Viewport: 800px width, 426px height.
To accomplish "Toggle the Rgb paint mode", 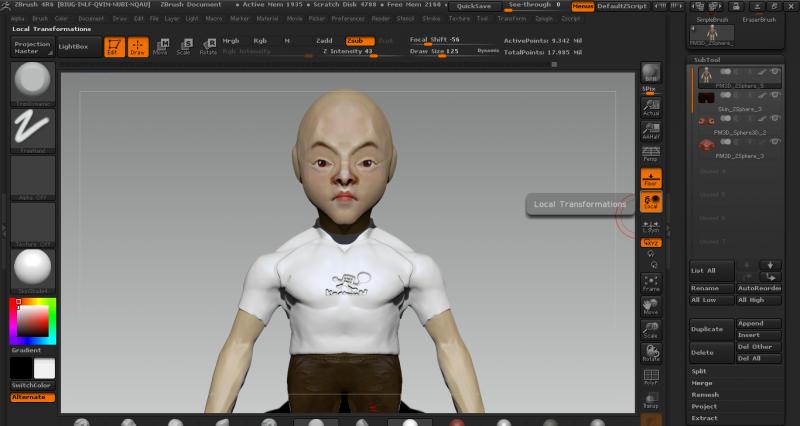I will pos(260,41).
